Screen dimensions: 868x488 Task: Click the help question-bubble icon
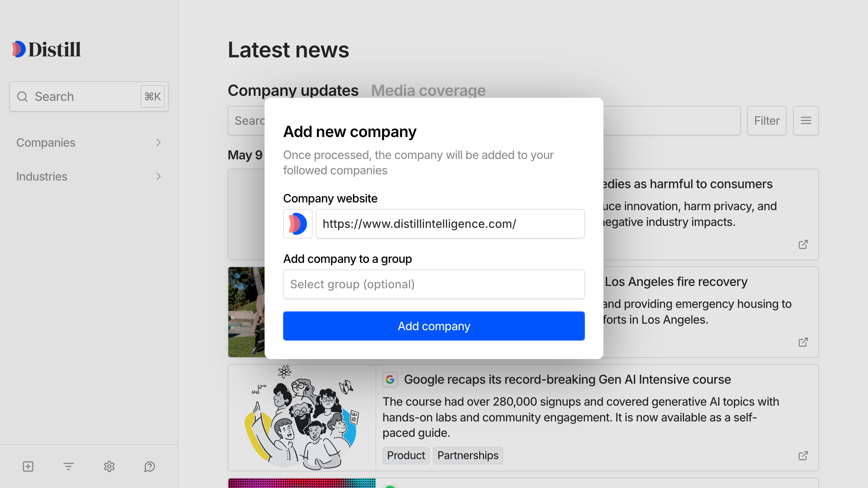pos(149,466)
